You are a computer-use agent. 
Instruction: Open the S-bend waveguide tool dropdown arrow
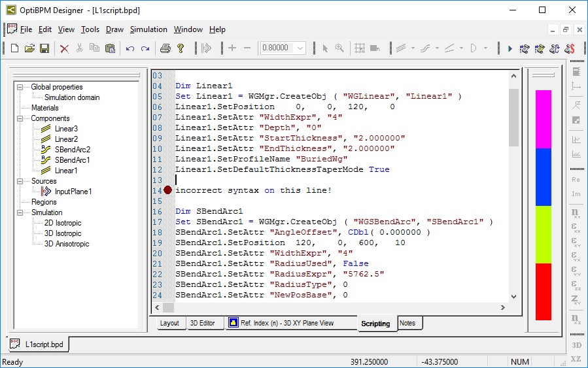[438, 48]
